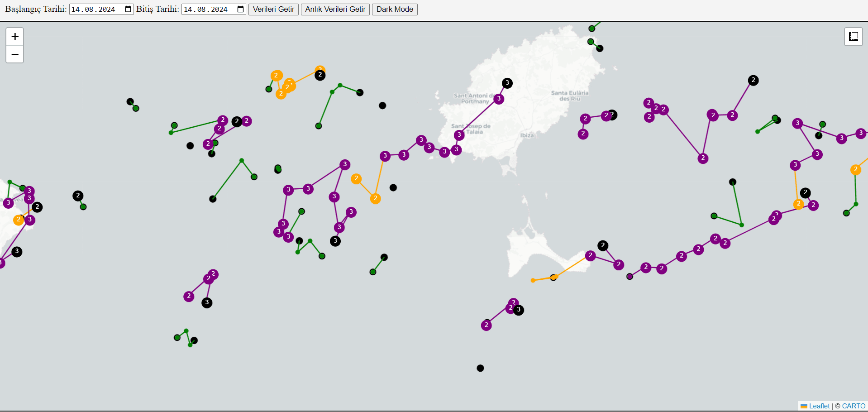Select black marker 3 above Sant Antoni
The image size is (868, 412).
click(507, 83)
